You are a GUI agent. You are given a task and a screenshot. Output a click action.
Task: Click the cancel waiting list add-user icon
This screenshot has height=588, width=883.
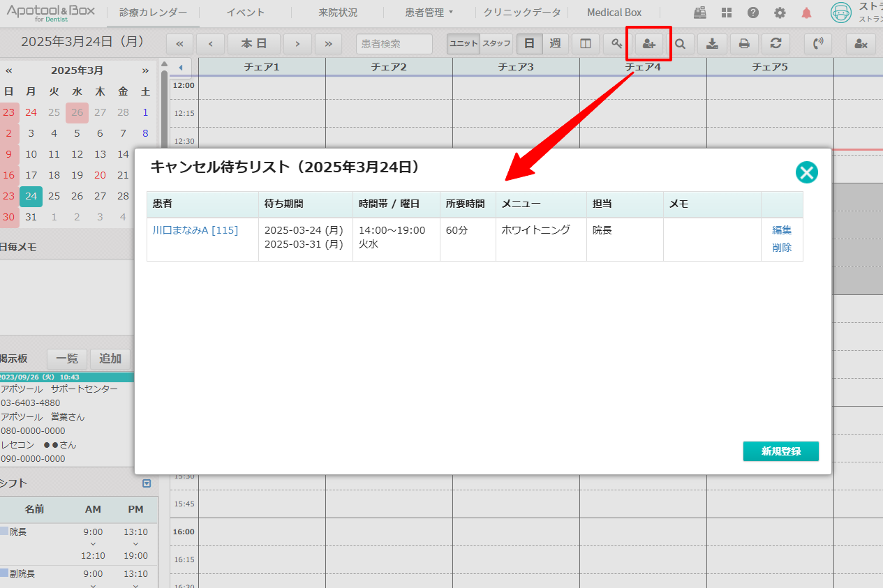pos(648,44)
